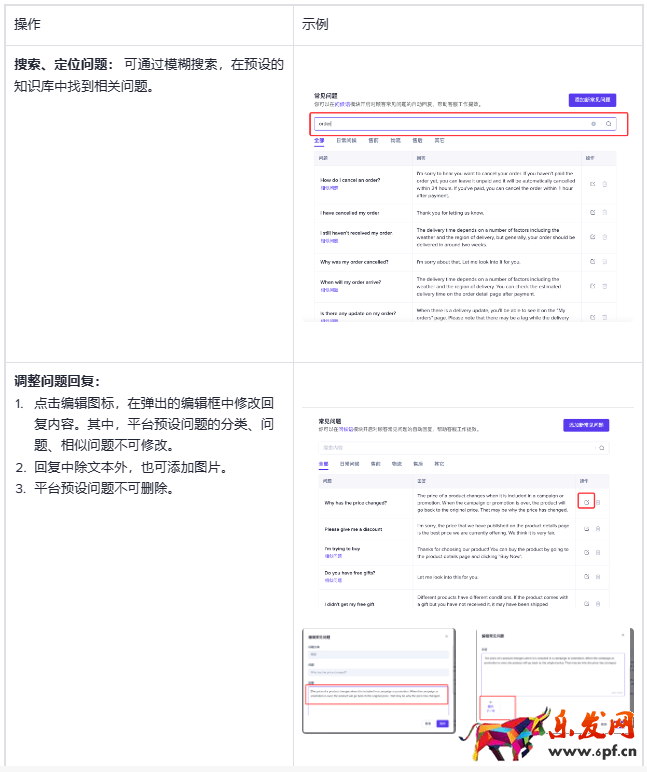647x772 pixels.
Task: Edit the 'I didn't get my free gift' reply
Action: pos(586,603)
